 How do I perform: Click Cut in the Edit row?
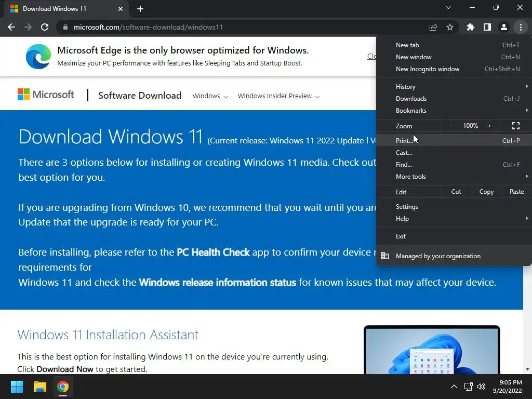pyautogui.click(x=456, y=192)
